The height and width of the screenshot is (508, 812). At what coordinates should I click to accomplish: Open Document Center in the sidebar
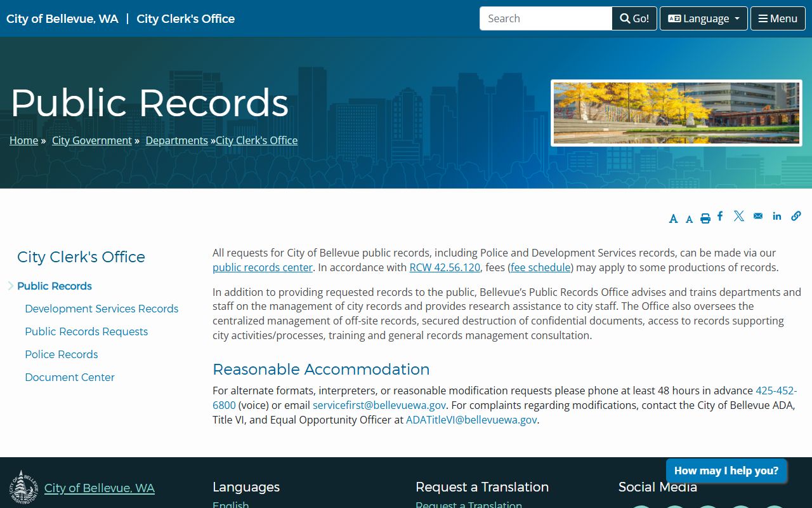click(70, 377)
